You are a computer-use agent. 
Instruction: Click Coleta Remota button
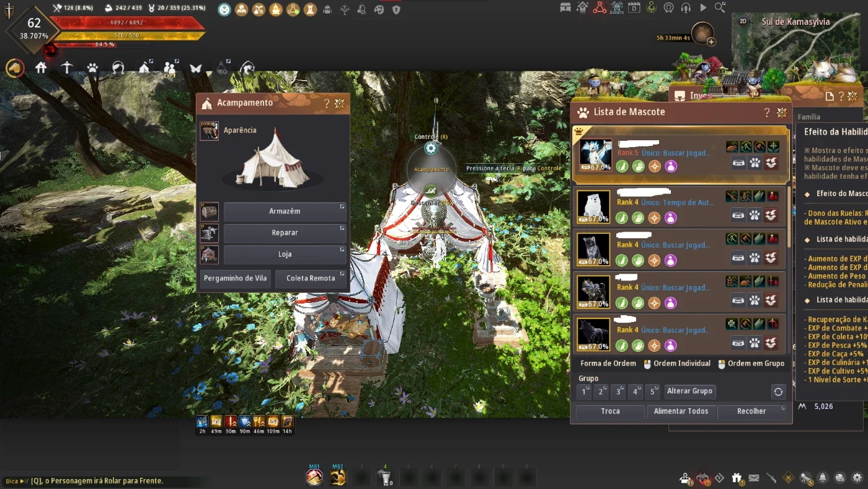pyautogui.click(x=311, y=279)
